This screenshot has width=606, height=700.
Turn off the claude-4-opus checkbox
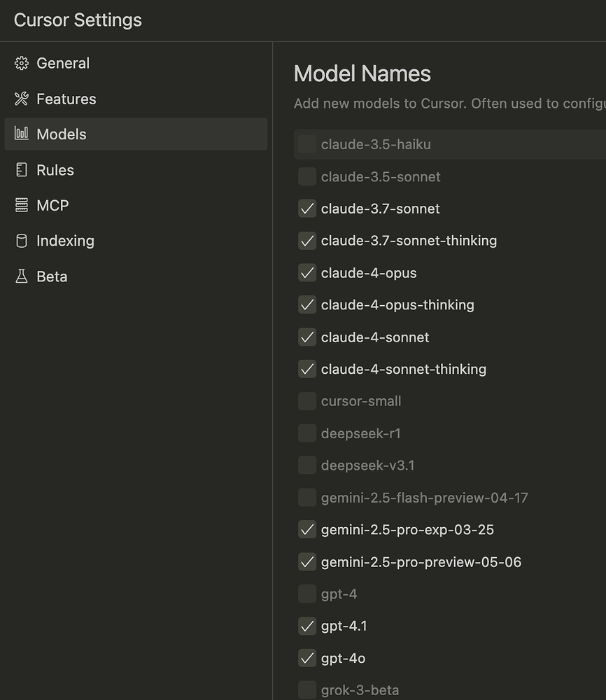pyautogui.click(x=307, y=273)
